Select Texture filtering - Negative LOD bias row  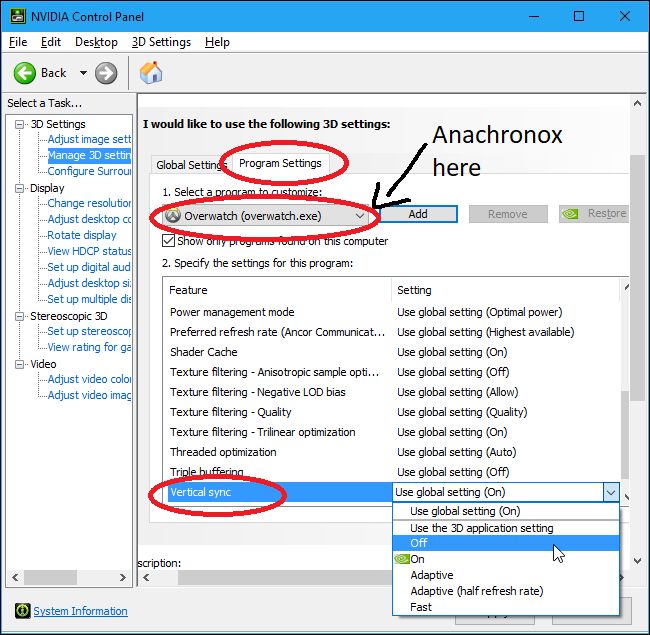click(392, 392)
